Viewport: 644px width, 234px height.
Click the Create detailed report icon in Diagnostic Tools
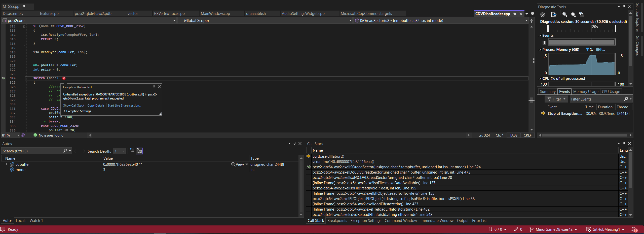click(554, 15)
